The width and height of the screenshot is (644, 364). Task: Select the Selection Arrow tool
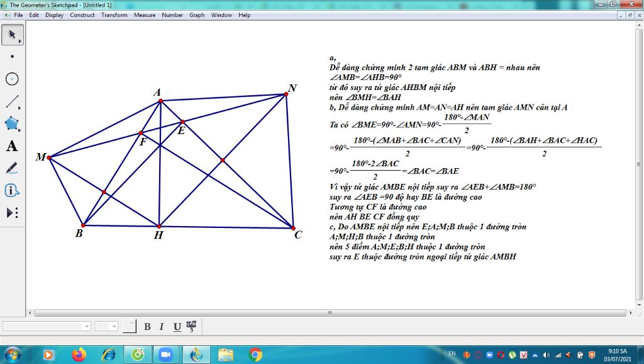pos(13,35)
